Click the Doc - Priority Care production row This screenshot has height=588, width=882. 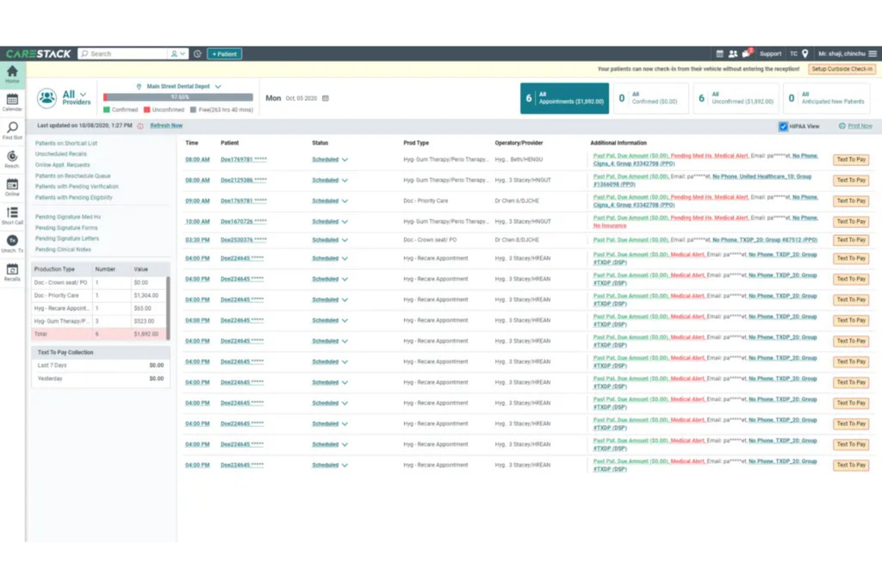99,295
